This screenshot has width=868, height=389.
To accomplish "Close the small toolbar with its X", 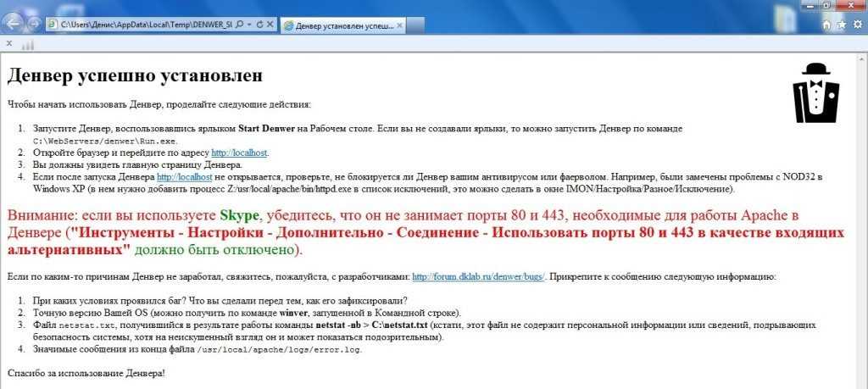I will pyautogui.click(x=8, y=43).
